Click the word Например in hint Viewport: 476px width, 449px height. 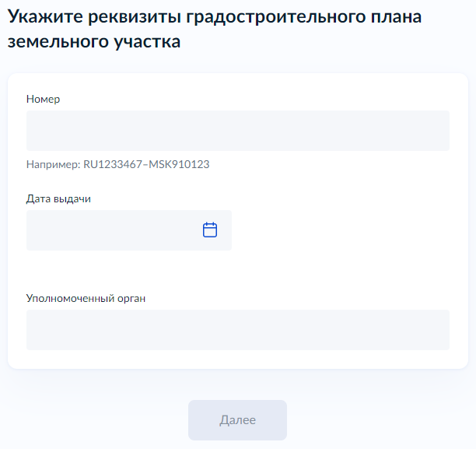pos(53,165)
